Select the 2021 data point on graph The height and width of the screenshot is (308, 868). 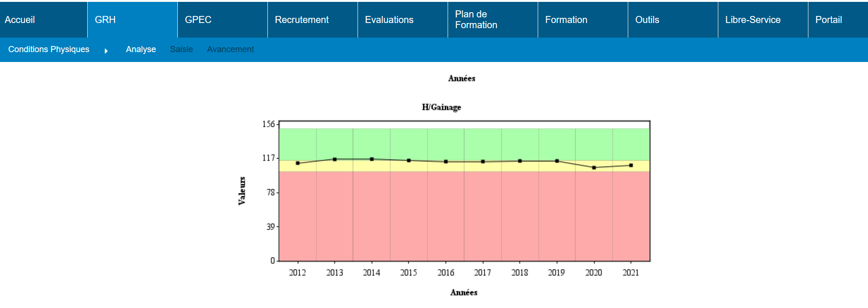tap(631, 165)
